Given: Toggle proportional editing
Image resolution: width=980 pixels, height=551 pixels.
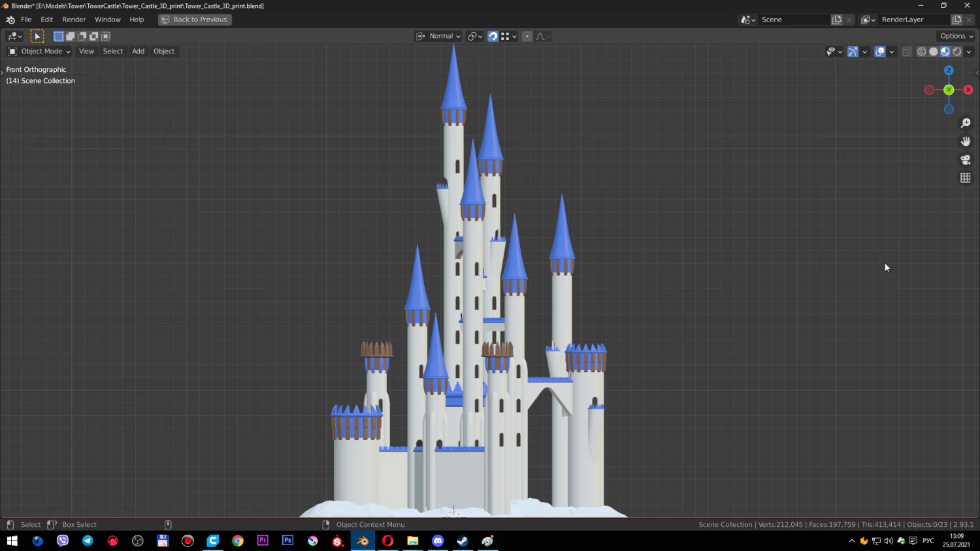Looking at the screenshot, I should click(527, 37).
